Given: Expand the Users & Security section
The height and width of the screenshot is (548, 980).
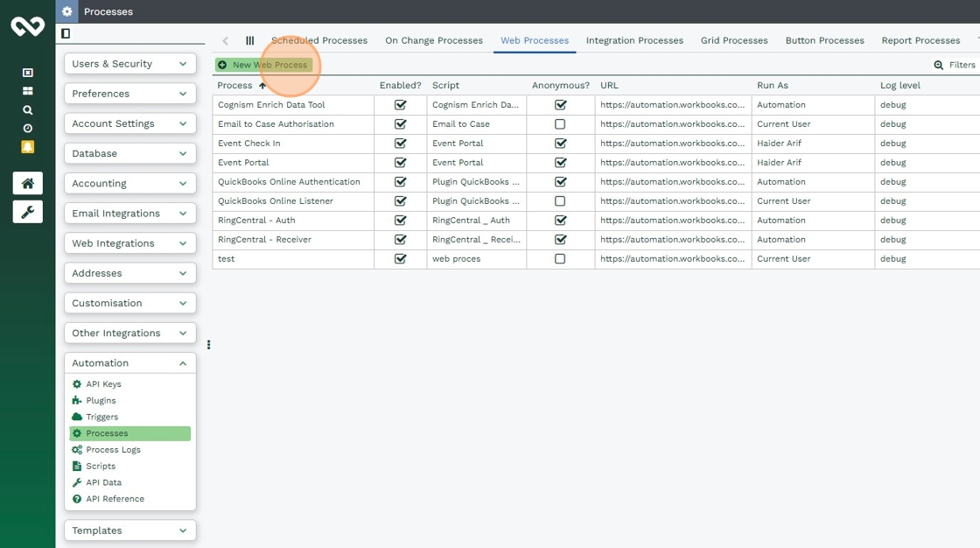Looking at the screenshot, I should [x=129, y=64].
